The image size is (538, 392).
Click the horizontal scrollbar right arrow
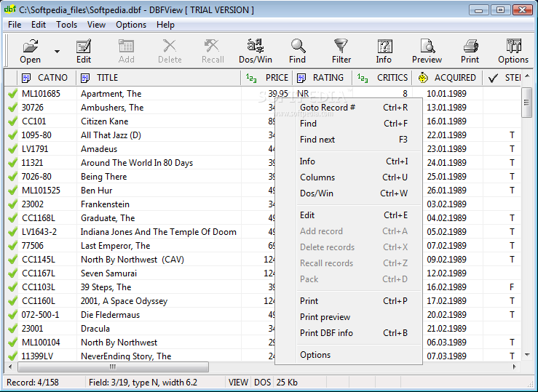(x=514, y=367)
